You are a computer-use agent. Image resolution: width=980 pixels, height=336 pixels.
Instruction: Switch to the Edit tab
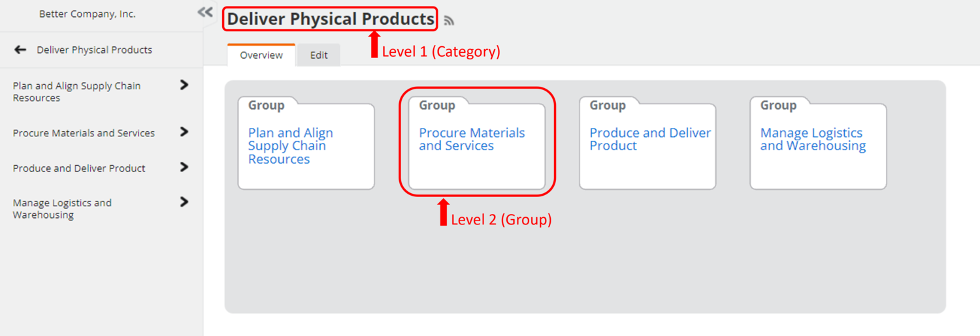click(319, 55)
